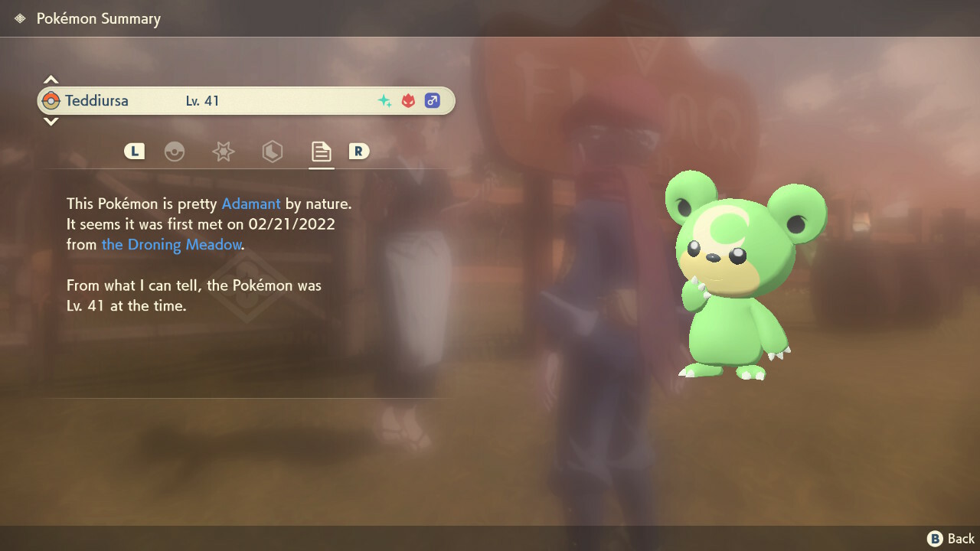Click the male gender icon
The height and width of the screenshot is (551, 980).
pyautogui.click(x=433, y=100)
